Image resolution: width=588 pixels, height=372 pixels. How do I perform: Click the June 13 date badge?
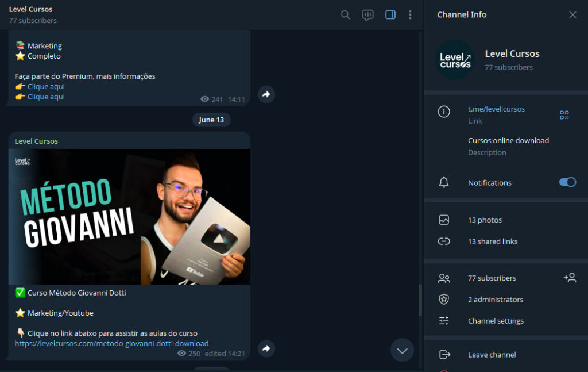click(211, 120)
